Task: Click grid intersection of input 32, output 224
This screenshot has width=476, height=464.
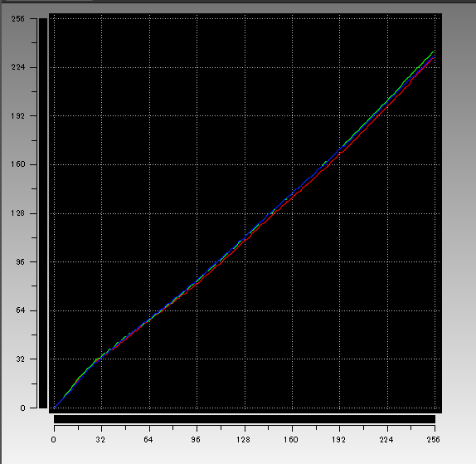Action: point(102,67)
